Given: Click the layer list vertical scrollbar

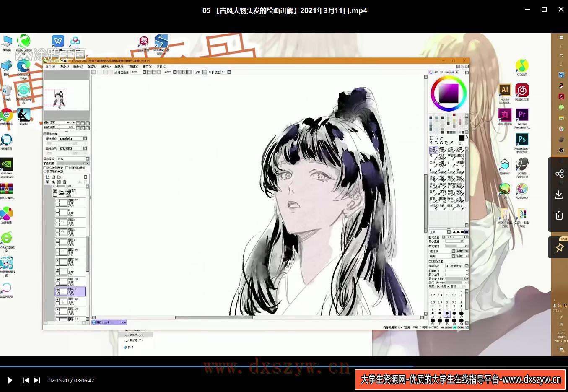Looking at the screenshot, I should coord(88,254).
